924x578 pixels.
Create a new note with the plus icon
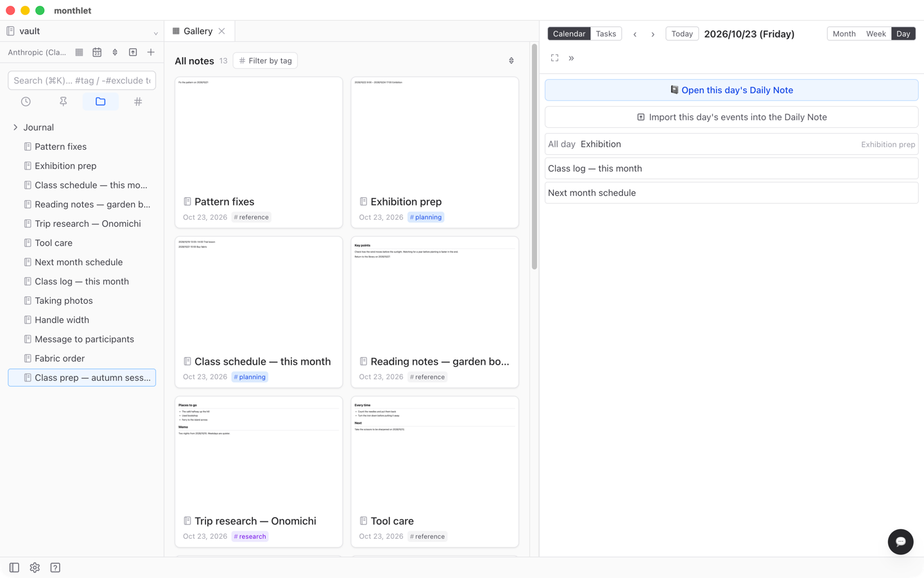(151, 52)
